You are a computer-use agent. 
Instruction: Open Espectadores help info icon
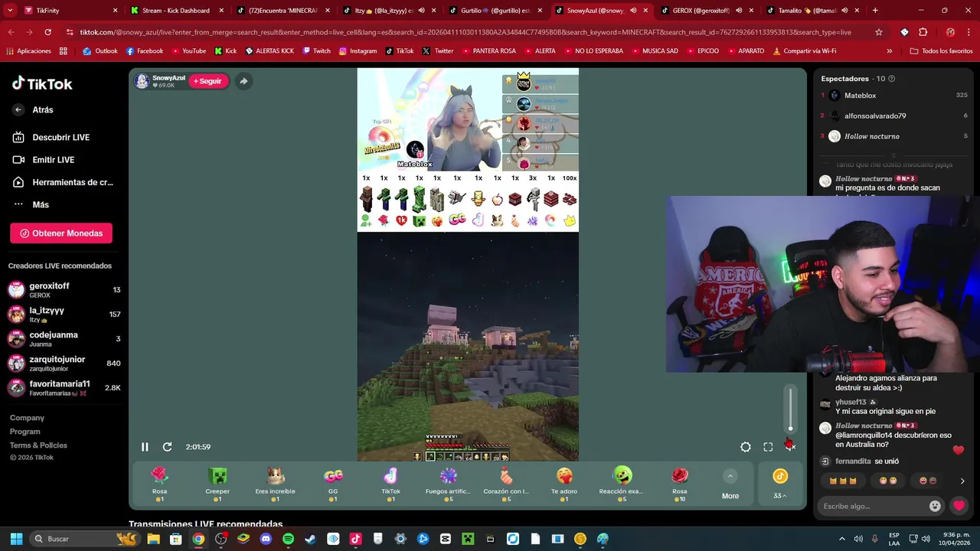(x=891, y=79)
